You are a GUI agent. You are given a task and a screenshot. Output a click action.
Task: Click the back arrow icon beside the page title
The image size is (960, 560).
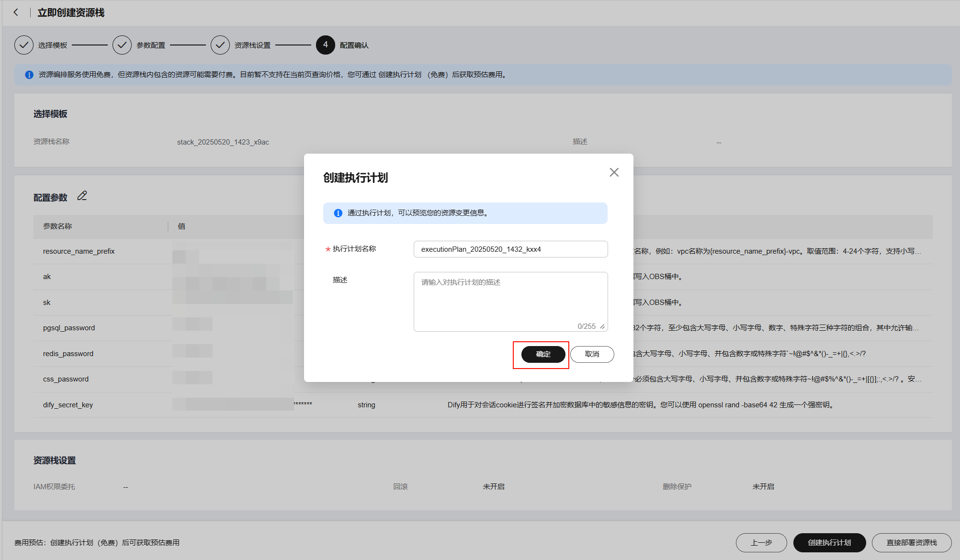click(16, 12)
